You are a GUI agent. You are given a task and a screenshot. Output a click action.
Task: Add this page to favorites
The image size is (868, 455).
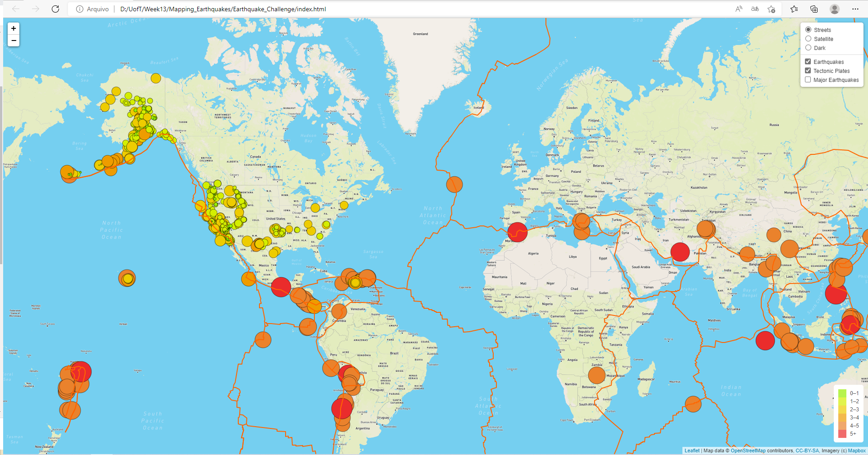(771, 9)
